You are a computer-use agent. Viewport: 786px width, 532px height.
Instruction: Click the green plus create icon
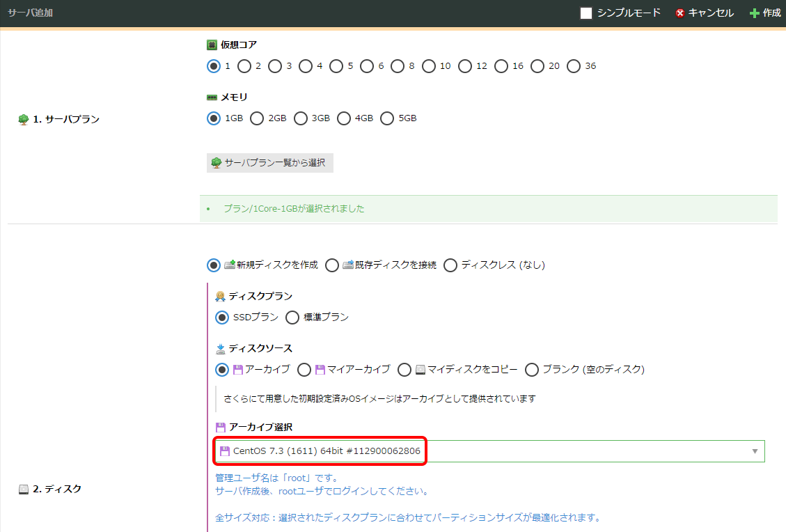(x=755, y=13)
